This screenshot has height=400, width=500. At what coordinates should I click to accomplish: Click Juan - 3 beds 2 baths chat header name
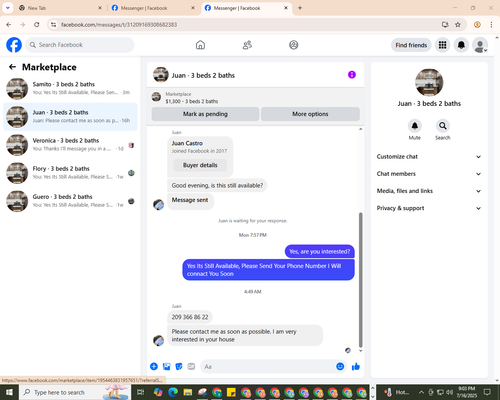[x=203, y=75]
